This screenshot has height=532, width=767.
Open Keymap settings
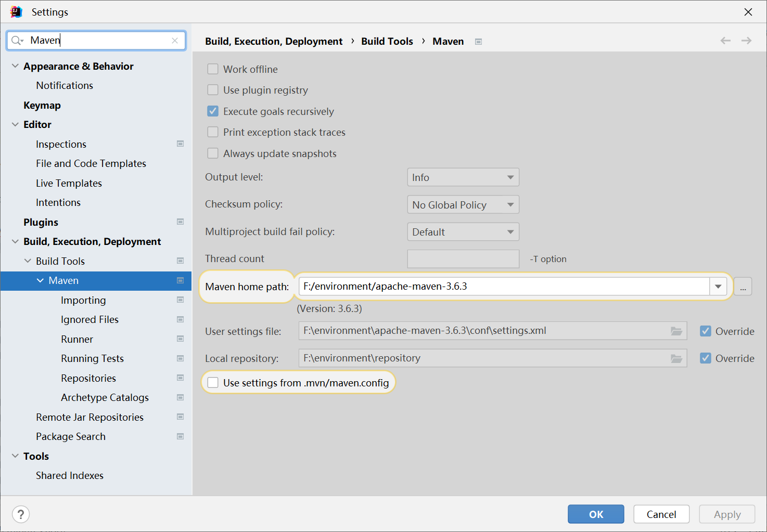click(x=42, y=105)
